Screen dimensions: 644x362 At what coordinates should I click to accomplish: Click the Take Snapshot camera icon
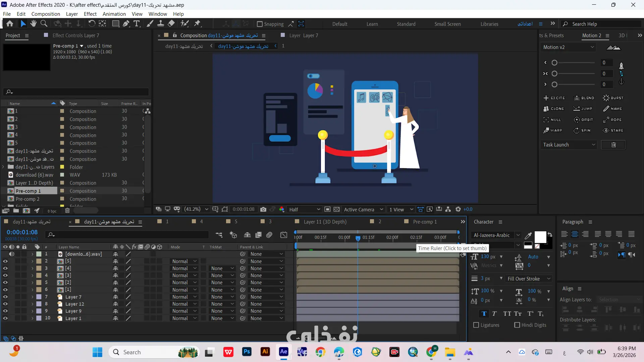pos(263,209)
